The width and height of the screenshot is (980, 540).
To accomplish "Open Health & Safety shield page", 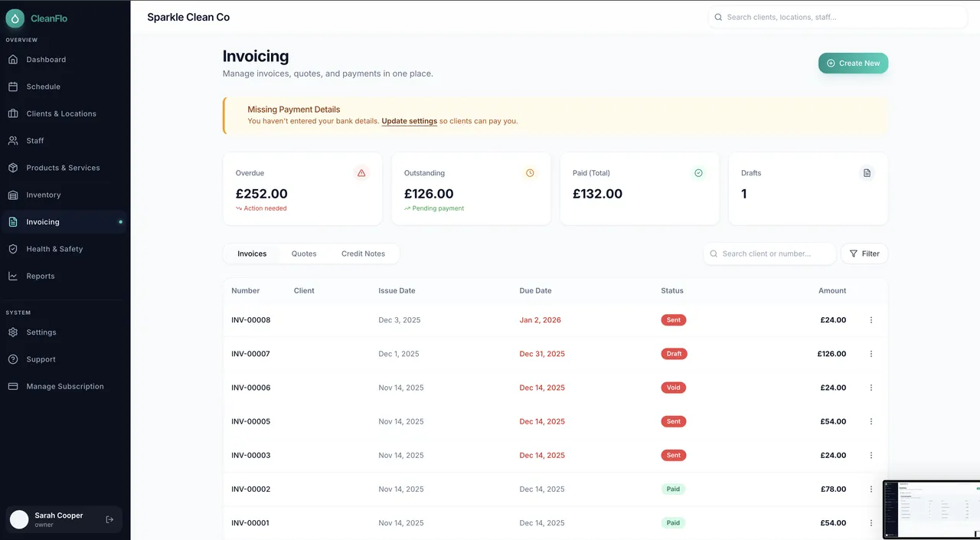I will [x=54, y=249].
